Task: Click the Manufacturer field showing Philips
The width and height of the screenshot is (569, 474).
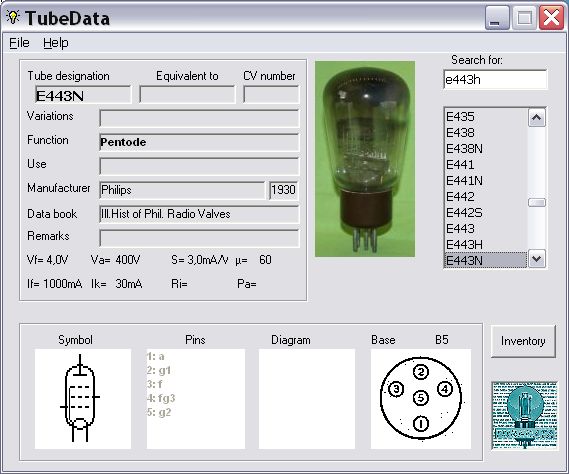Action: [182, 190]
